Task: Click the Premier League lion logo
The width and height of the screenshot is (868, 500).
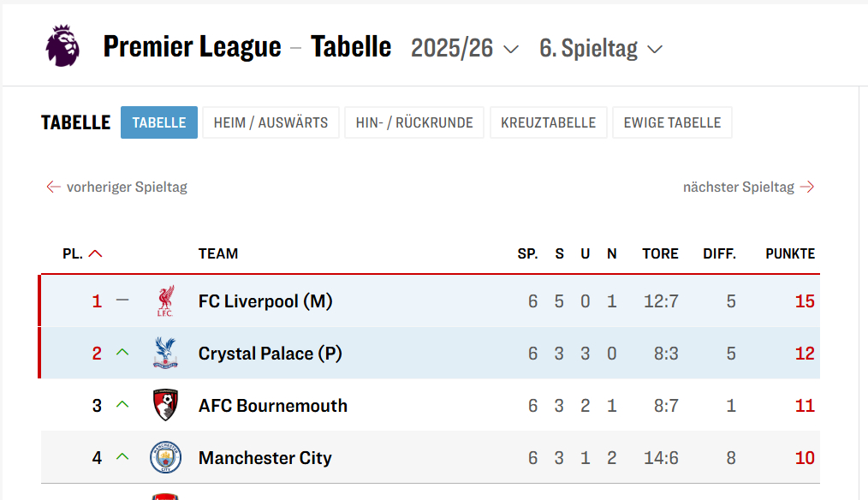Action: (x=62, y=46)
